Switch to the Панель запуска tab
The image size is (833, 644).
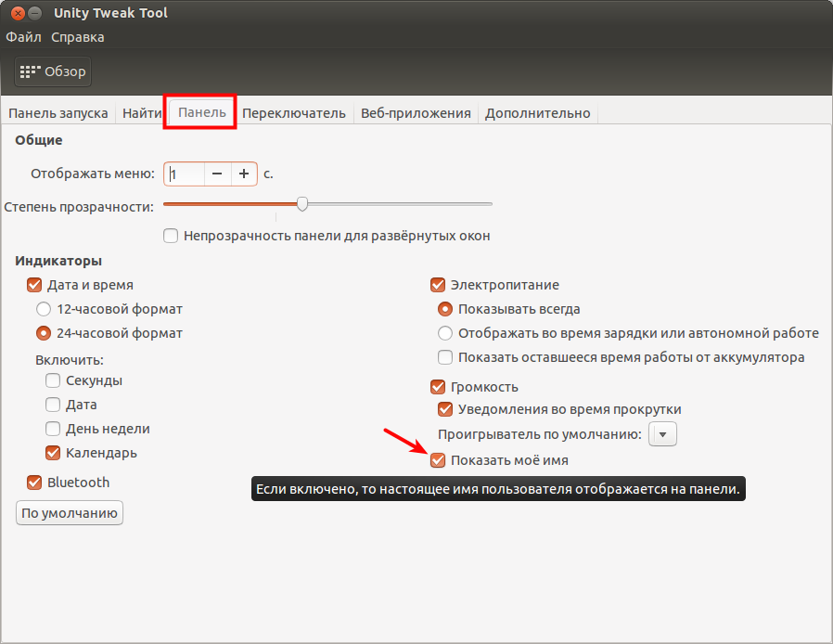point(58,113)
